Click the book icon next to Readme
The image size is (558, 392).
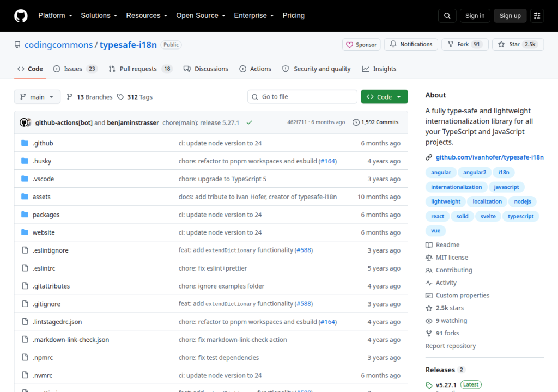tap(429, 245)
